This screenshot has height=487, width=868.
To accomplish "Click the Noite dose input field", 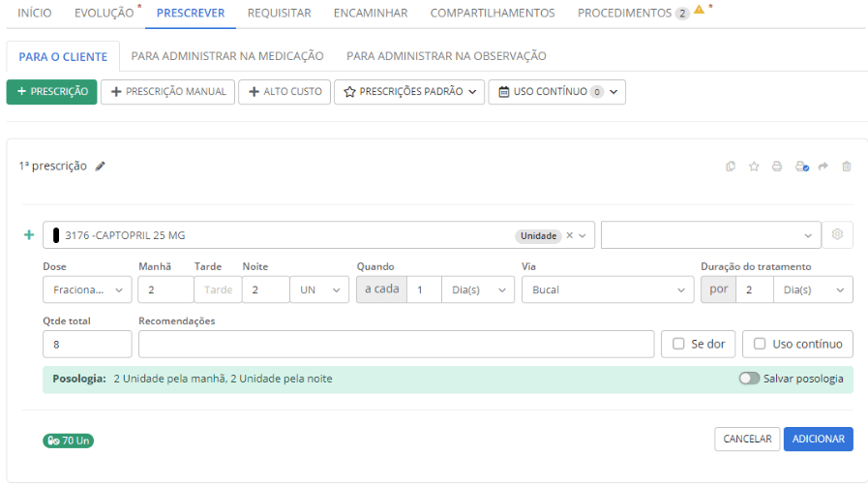I will [266, 289].
